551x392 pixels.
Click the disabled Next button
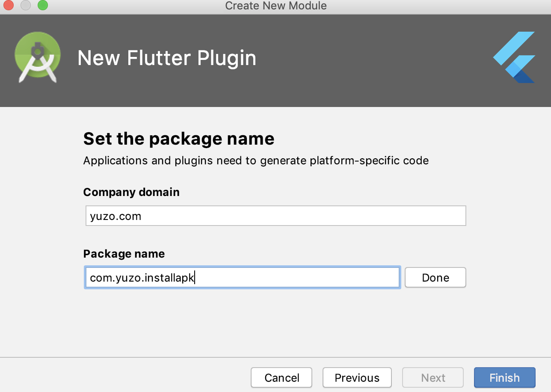[x=433, y=378]
